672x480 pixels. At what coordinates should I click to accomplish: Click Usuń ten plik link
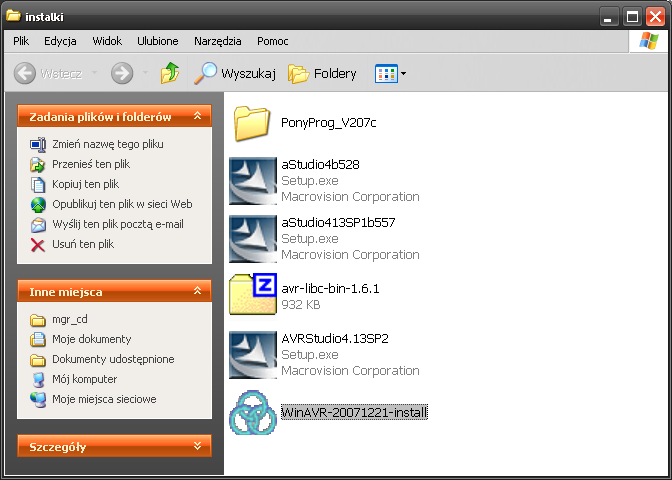[x=83, y=244]
